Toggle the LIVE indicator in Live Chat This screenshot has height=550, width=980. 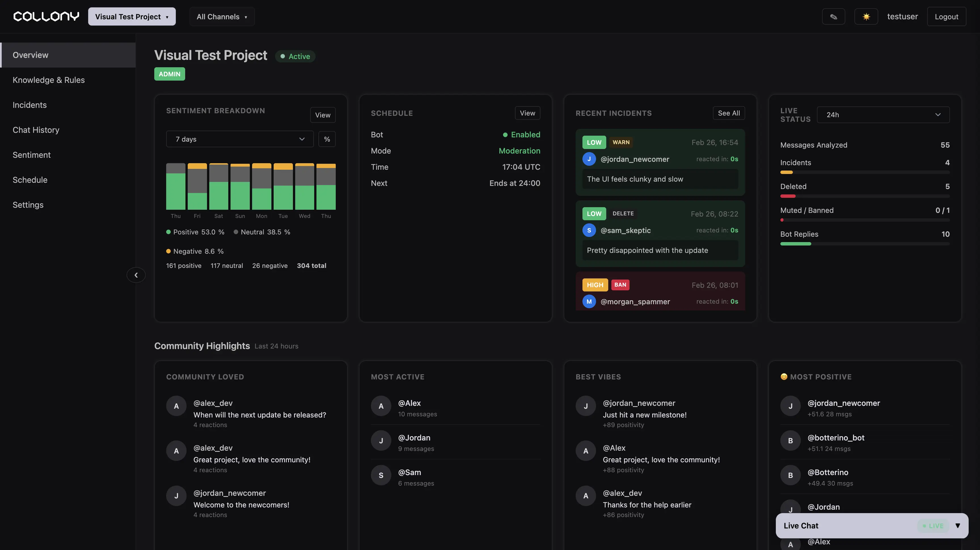pos(933,526)
